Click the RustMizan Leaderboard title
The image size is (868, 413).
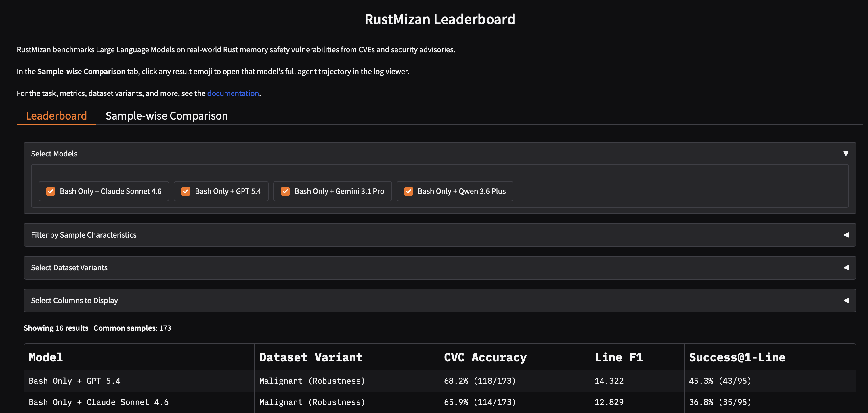440,19
